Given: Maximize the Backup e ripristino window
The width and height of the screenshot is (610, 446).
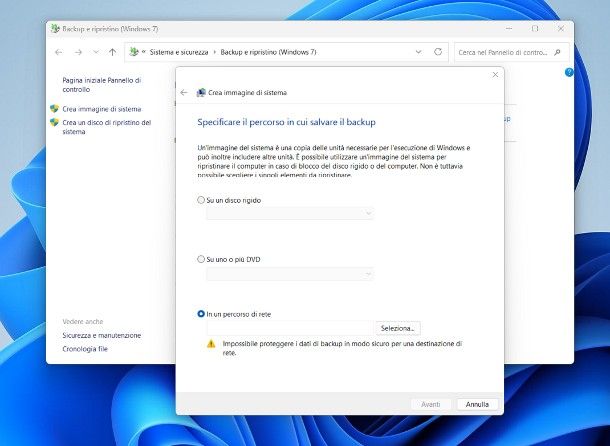Looking at the screenshot, I should click(535, 28).
